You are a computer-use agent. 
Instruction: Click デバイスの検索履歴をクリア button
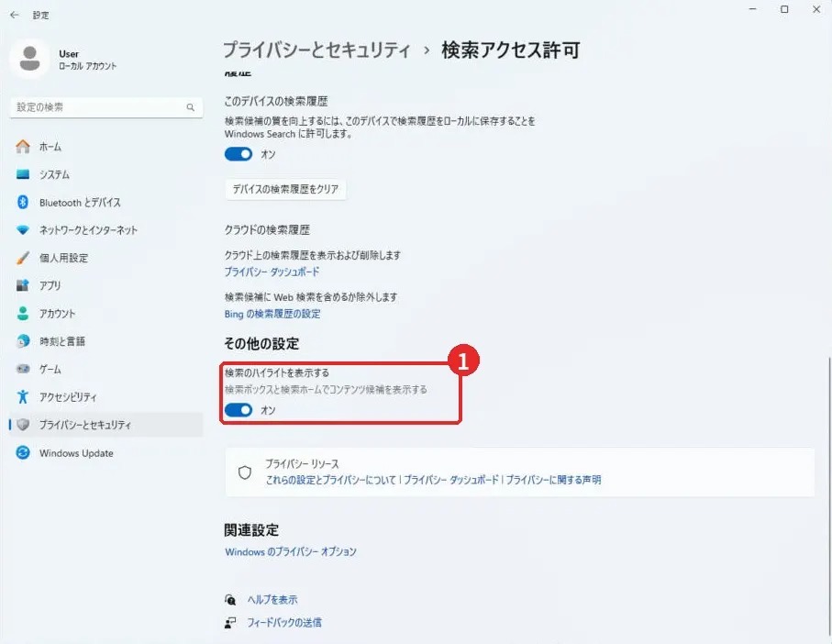click(x=285, y=189)
